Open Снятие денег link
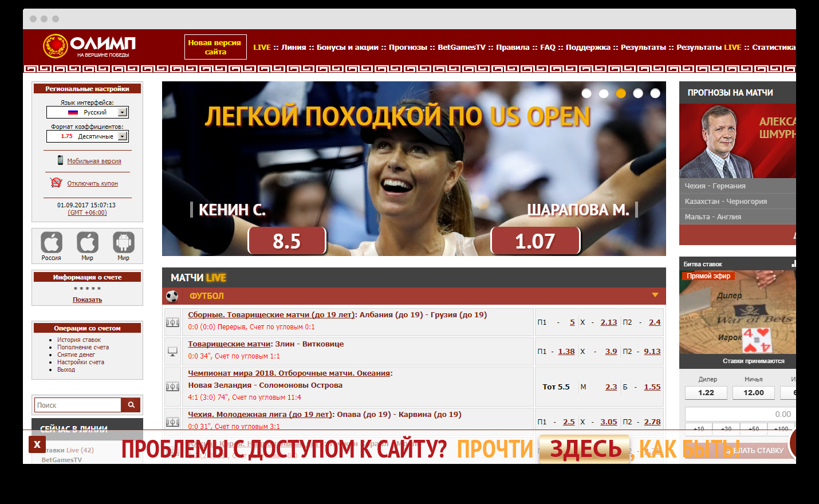819x504 pixels. (x=76, y=355)
